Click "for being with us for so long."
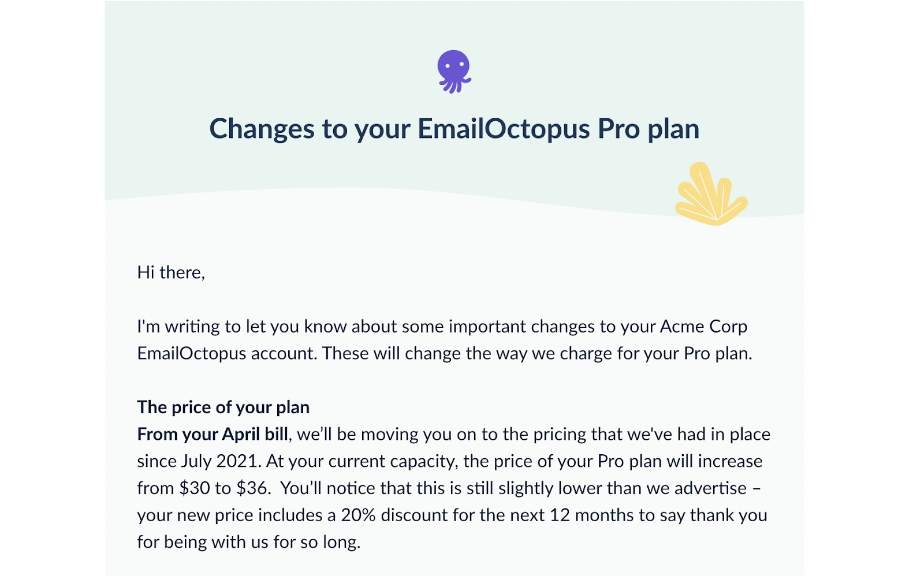 (x=248, y=543)
